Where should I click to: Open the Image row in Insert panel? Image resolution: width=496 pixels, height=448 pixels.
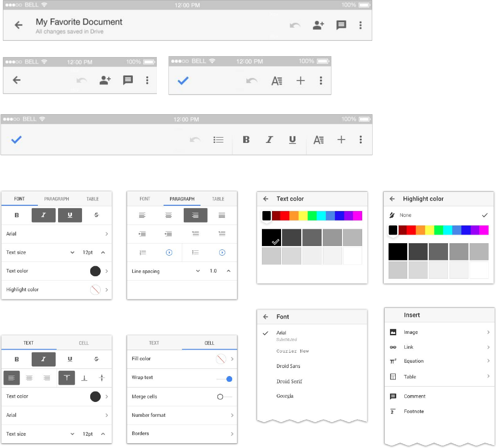coord(439,332)
